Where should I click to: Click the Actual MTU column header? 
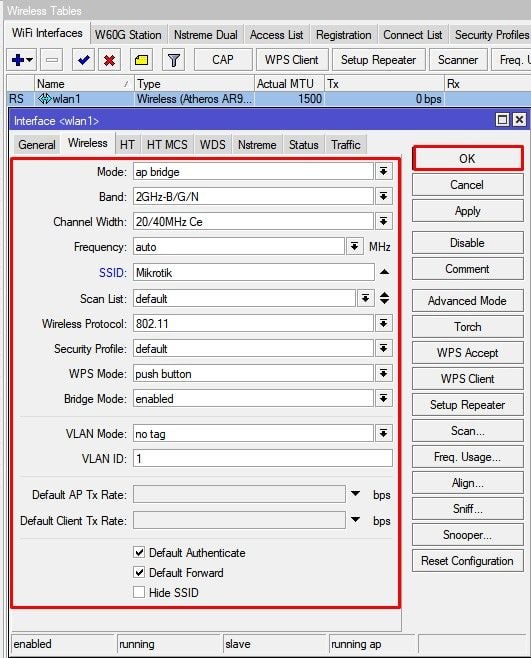(289, 84)
